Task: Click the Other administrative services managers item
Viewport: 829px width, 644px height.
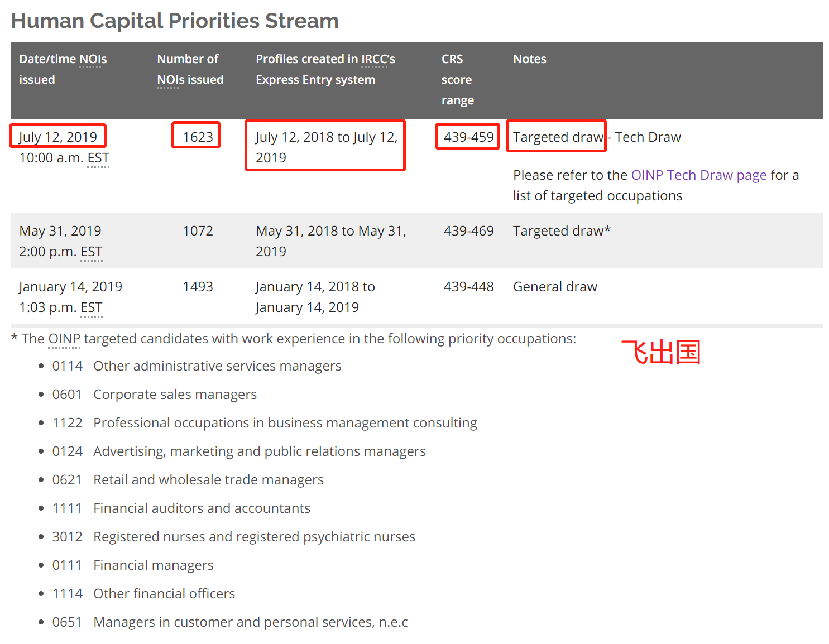Action: [x=217, y=366]
